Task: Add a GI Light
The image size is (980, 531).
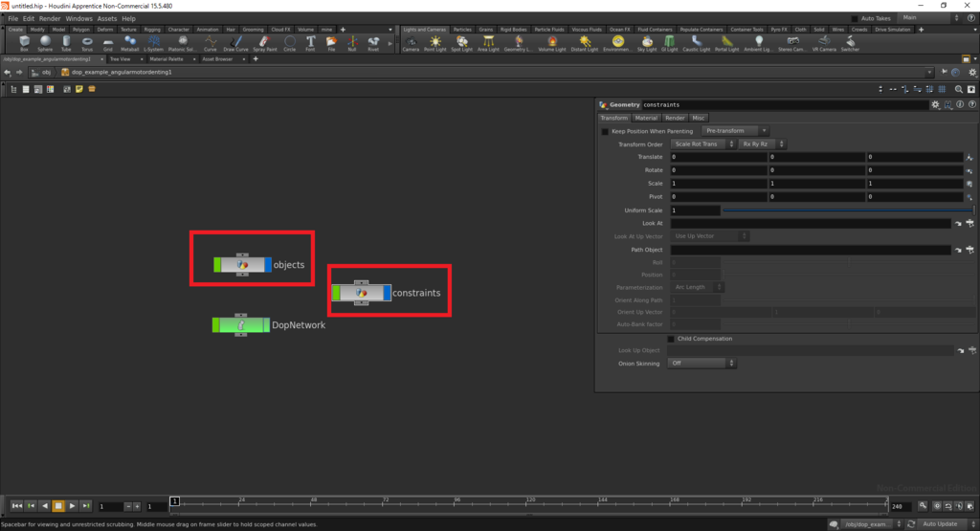Action: point(669,43)
